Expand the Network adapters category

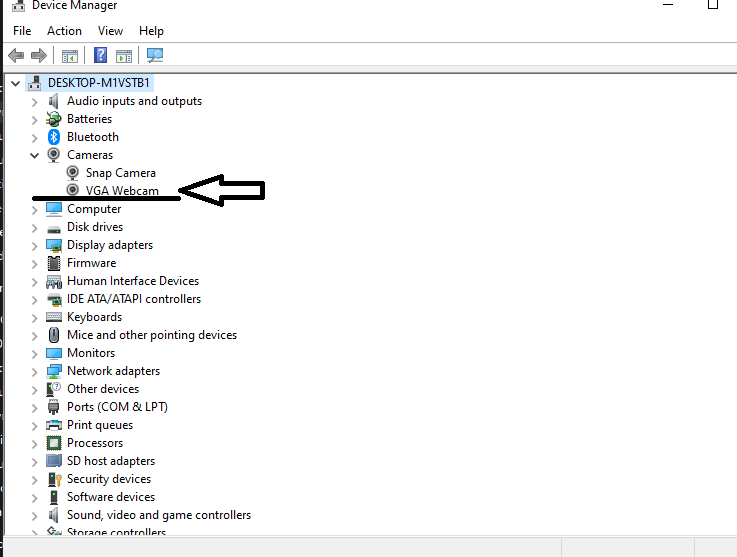coord(34,372)
